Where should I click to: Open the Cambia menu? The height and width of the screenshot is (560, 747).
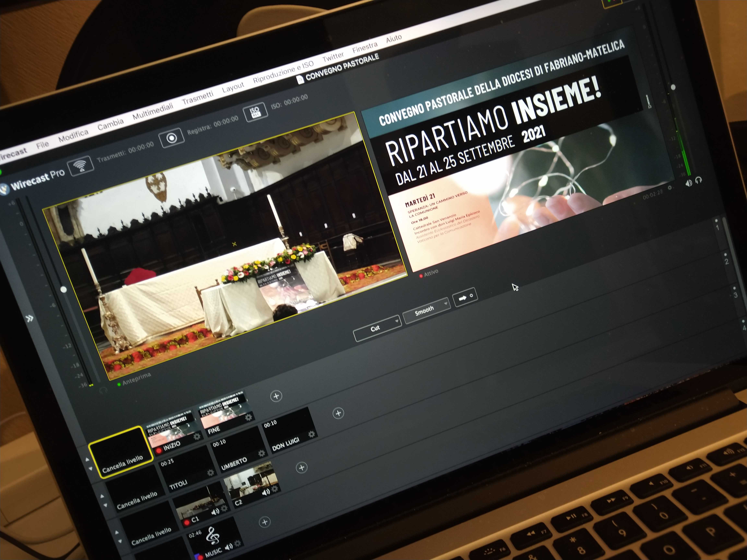click(x=110, y=124)
